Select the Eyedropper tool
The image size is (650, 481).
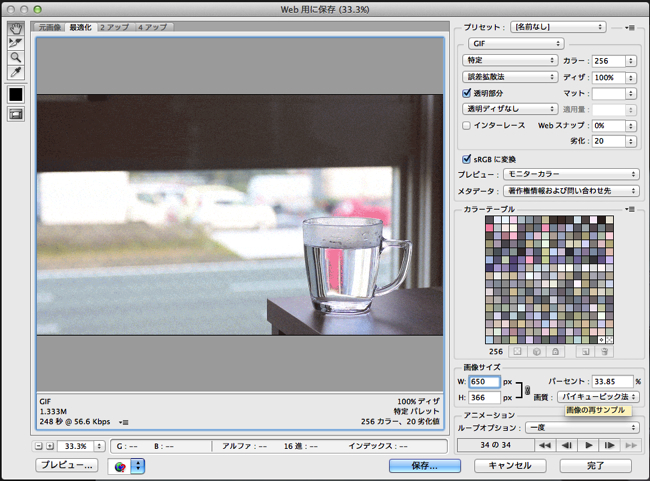(16, 73)
